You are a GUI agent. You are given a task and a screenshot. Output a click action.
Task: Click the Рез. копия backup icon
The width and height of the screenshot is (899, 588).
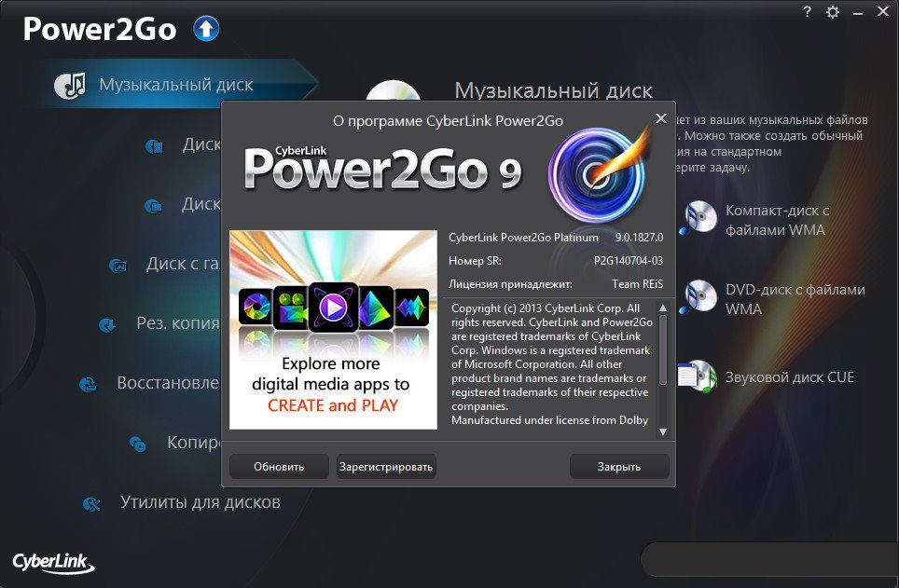coord(107,325)
